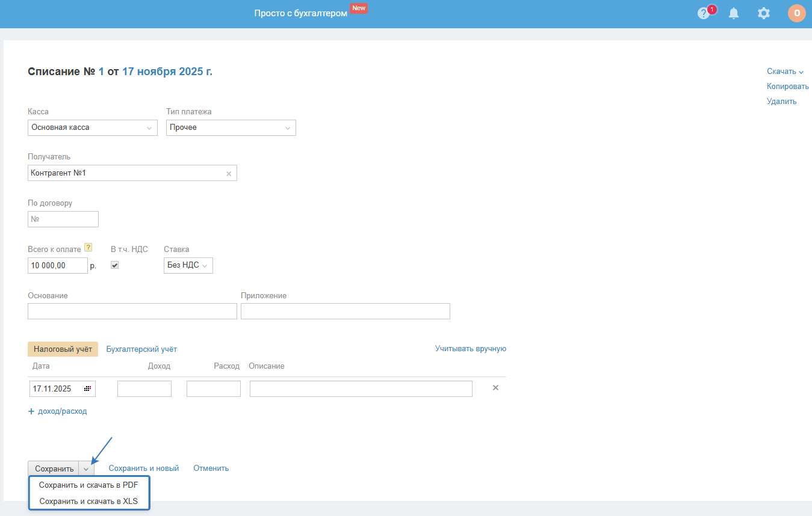Switch to the Налоговый учёт tab

[63, 349]
